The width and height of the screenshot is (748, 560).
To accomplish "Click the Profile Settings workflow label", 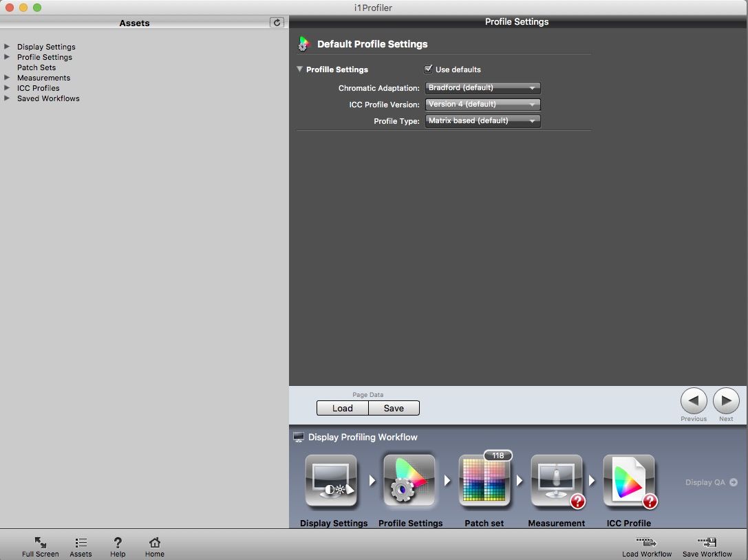I will (410, 523).
